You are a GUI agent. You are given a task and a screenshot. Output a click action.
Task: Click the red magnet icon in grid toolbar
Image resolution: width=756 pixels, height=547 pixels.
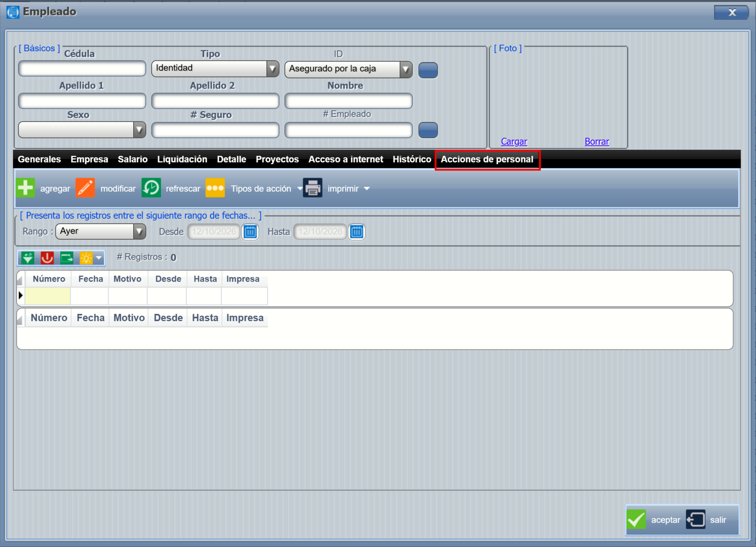(x=47, y=258)
